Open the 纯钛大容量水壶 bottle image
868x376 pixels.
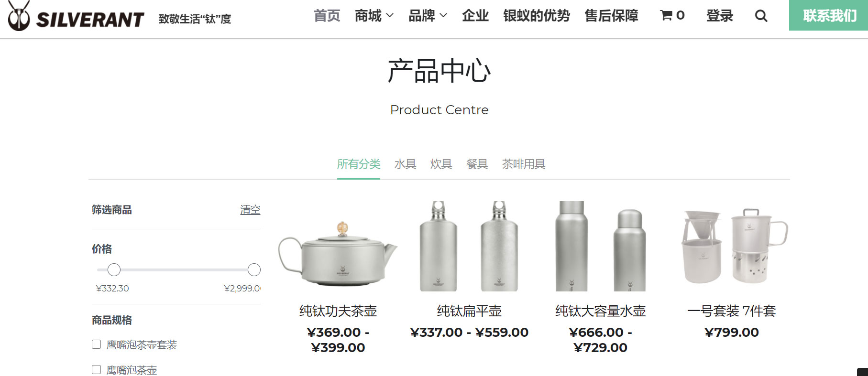[600, 246]
